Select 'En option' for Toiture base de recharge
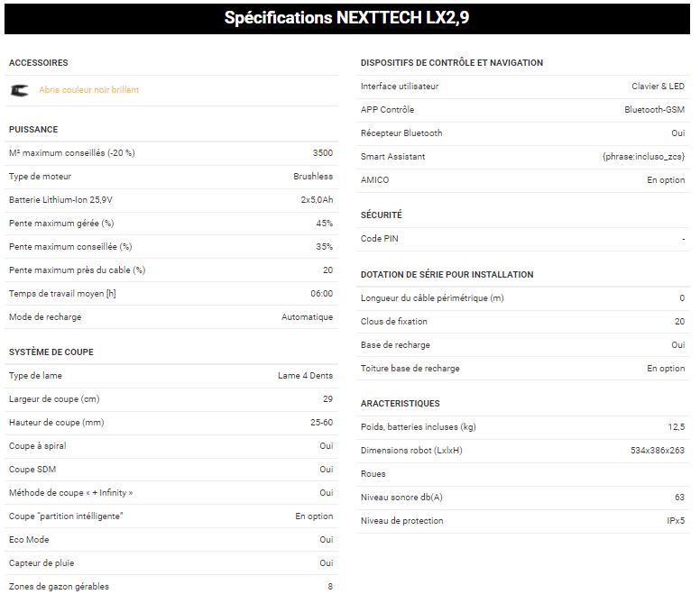700x594 pixels. (666, 369)
